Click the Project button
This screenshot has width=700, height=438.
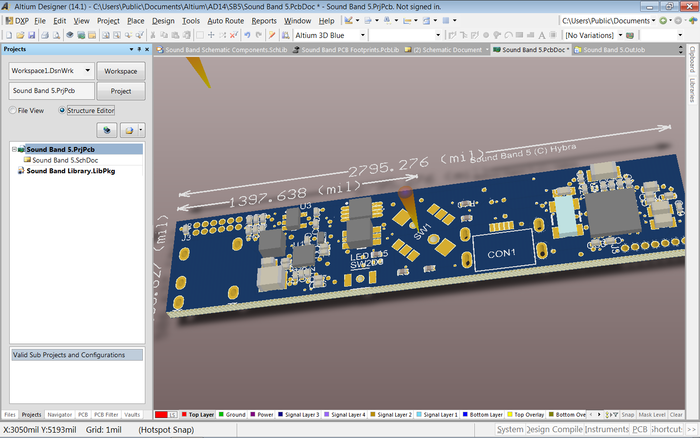(121, 91)
